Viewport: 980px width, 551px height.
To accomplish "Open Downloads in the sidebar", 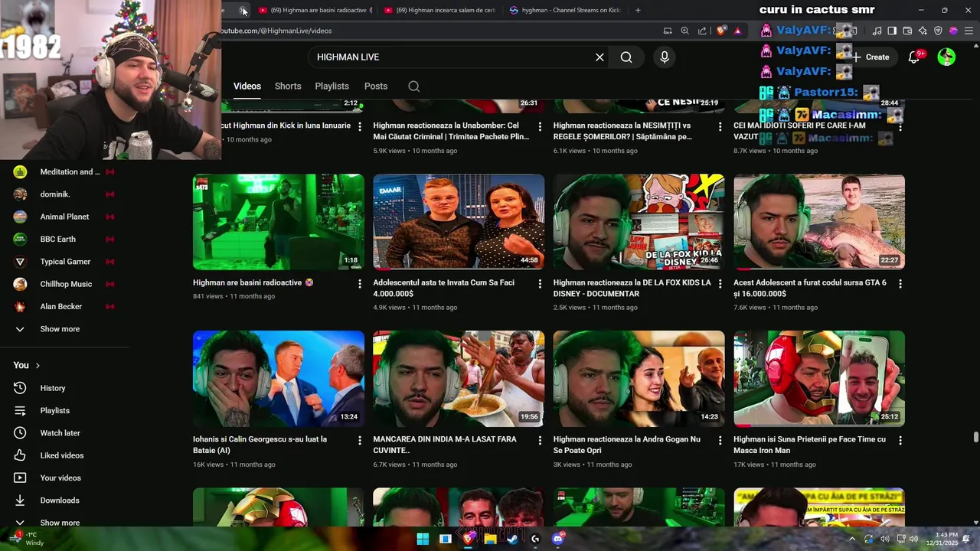I will (60, 500).
